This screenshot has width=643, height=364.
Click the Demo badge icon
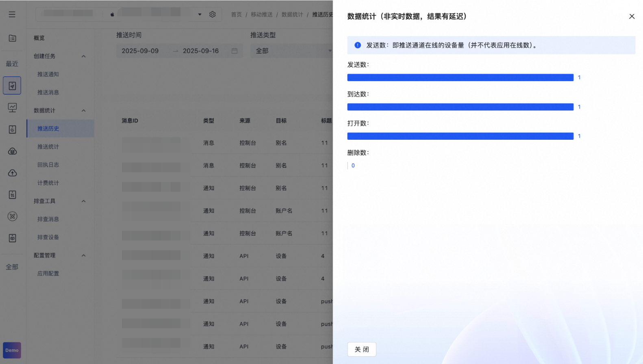point(12,350)
